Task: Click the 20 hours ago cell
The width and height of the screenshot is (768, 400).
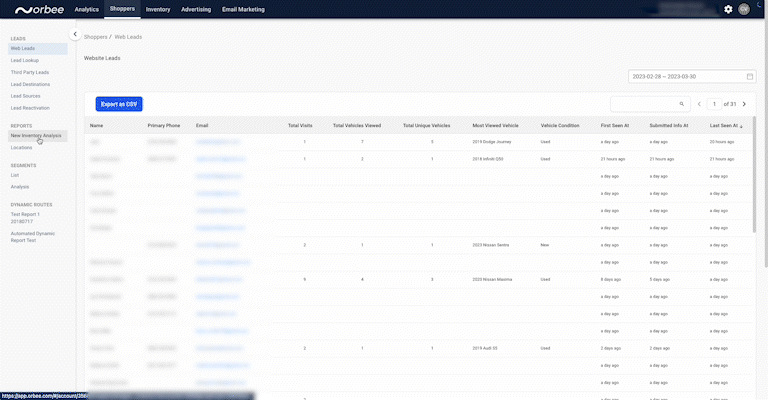Action: pos(722,142)
